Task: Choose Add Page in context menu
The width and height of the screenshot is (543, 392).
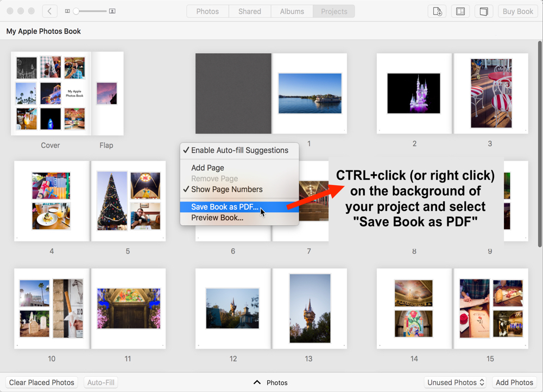Action: point(207,168)
